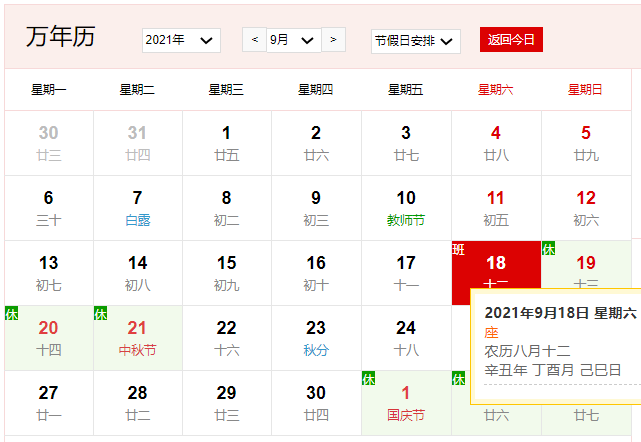This screenshot has width=641, height=442.
Task: Click the 返回今日 button
Action: (x=511, y=39)
